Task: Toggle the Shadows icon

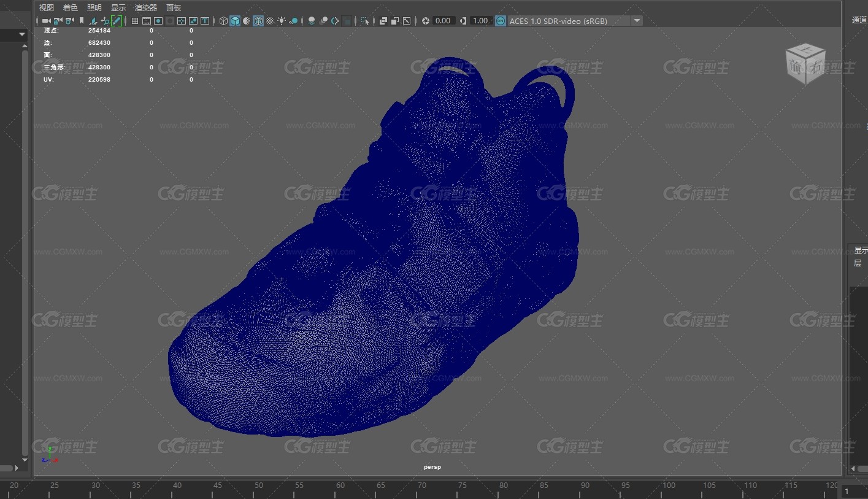Action: click(294, 21)
